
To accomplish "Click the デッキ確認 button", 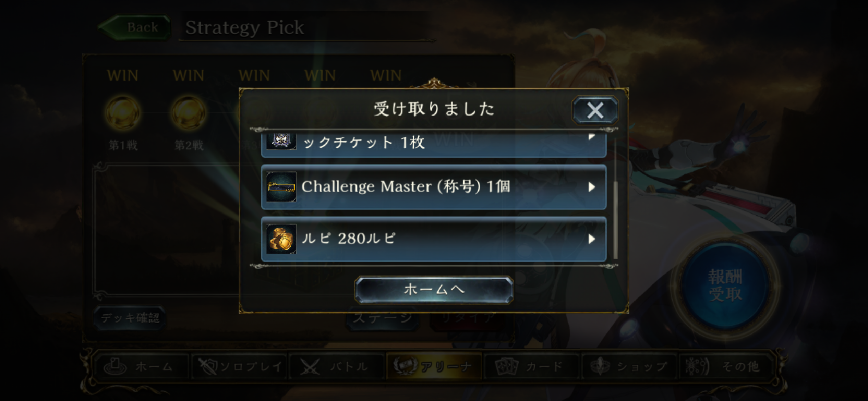I will pyautogui.click(x=130, y=318).
